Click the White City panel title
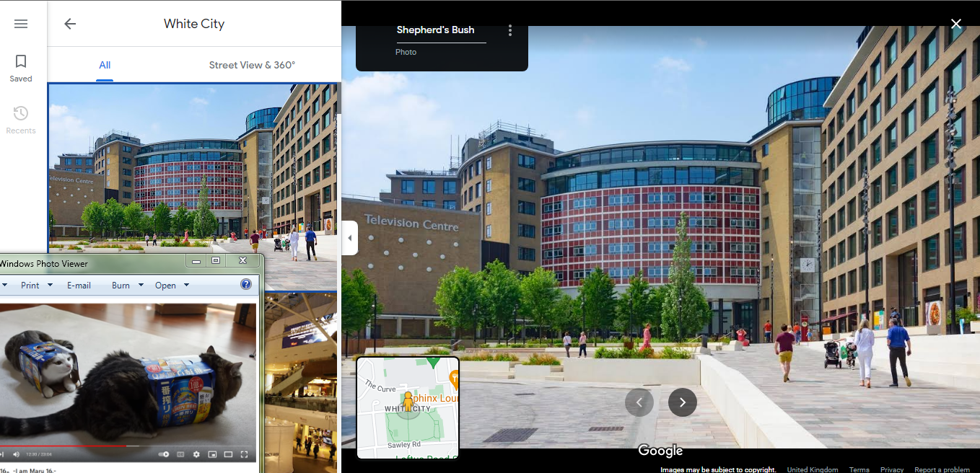 point(194,24)
